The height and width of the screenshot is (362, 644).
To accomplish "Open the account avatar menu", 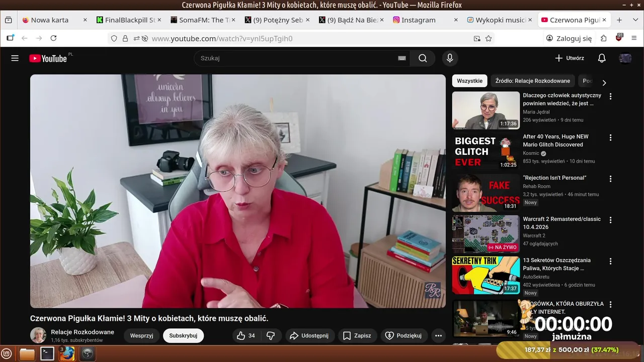I will pos(625,58).
